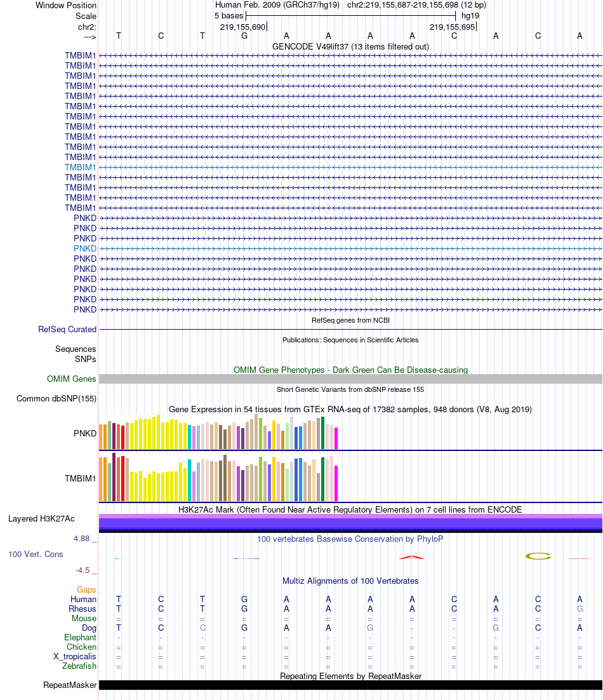Screen dimensions: 603x700
Task: Select the 'X_tropicalis' alignment row label
Action: point(75,657)
